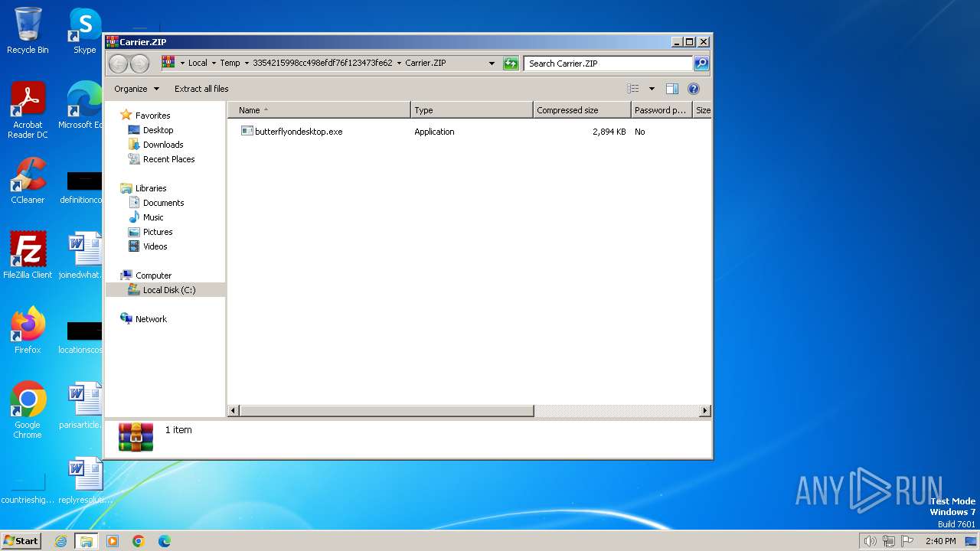Viewport: 980px width, 551px height.
Task: Click Windows Media Player taskbar icon
Action: coord(113,541)
